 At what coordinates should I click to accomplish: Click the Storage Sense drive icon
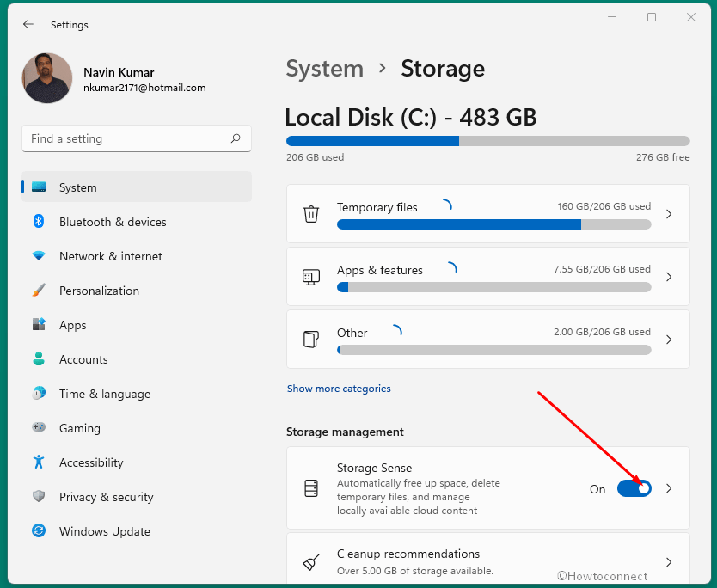(311, 488)
